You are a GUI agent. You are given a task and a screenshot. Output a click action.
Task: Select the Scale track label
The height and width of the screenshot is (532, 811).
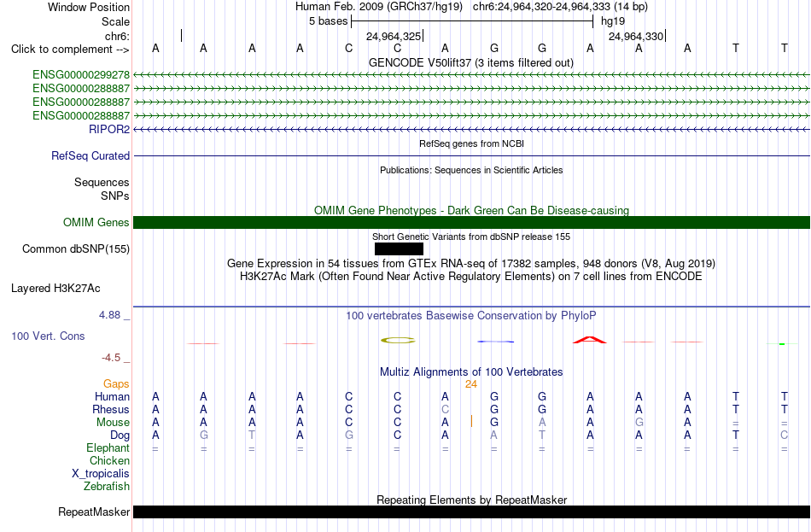115,21
